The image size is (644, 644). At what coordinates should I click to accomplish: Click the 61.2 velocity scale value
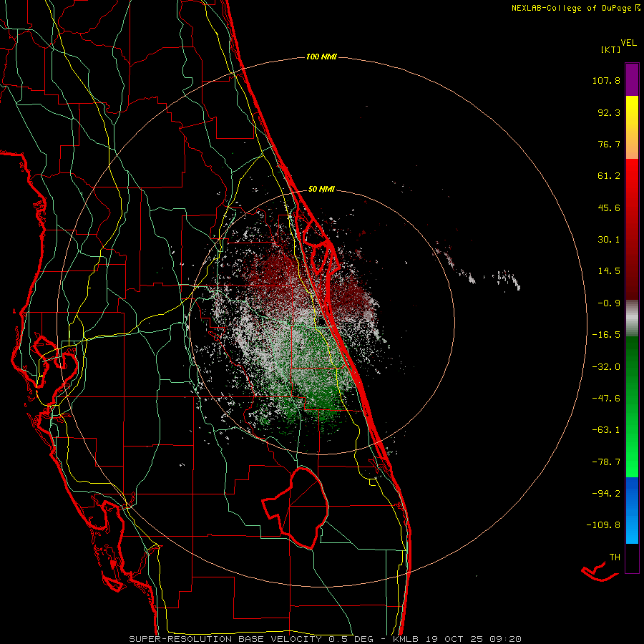pos(609,176)
